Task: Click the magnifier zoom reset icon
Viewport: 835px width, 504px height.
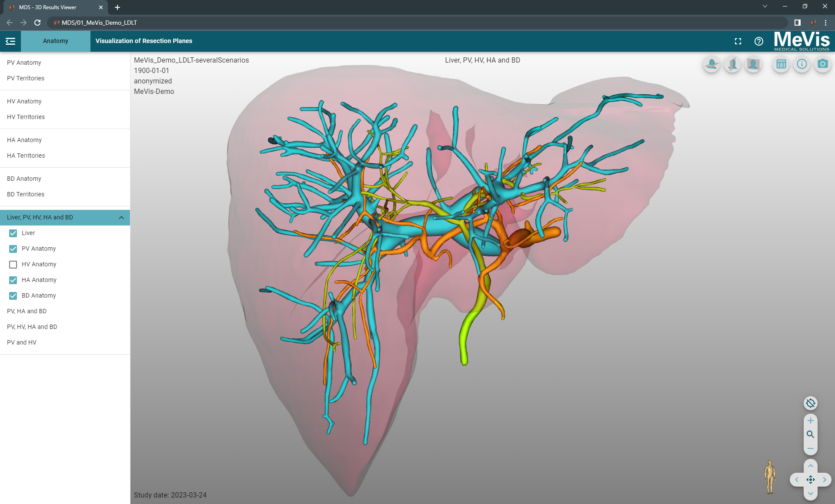Action: (x=811, y=434)
